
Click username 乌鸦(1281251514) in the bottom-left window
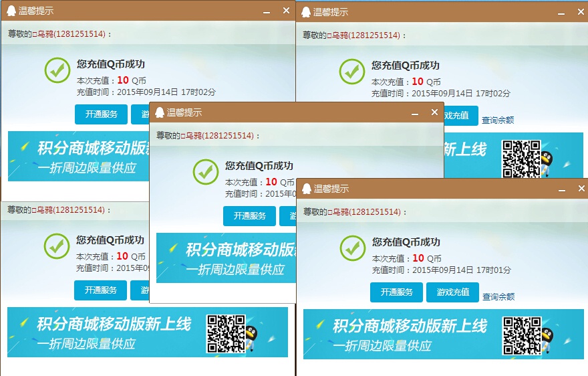69,210
